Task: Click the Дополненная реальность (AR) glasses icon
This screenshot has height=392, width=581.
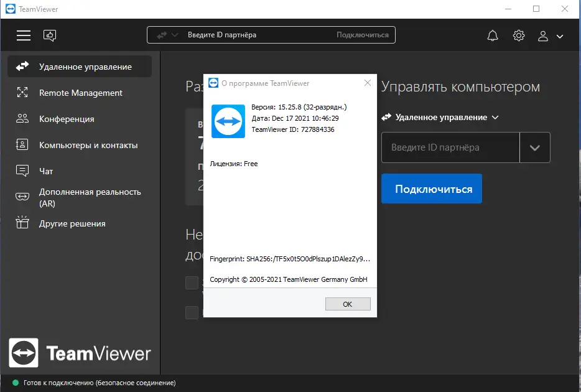Action: [22, 195]
